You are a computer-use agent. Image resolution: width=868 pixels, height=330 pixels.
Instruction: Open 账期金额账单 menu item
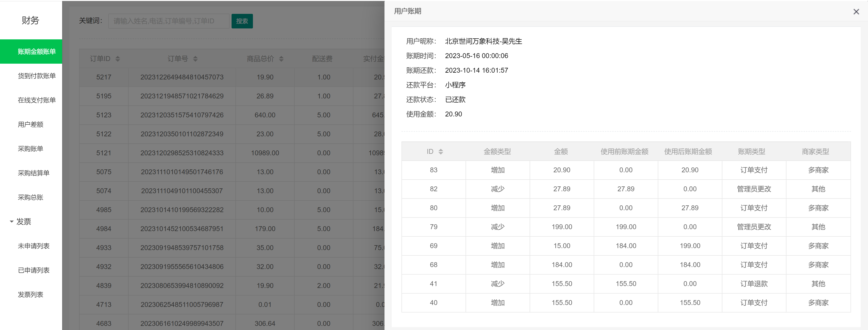[36, 52]
